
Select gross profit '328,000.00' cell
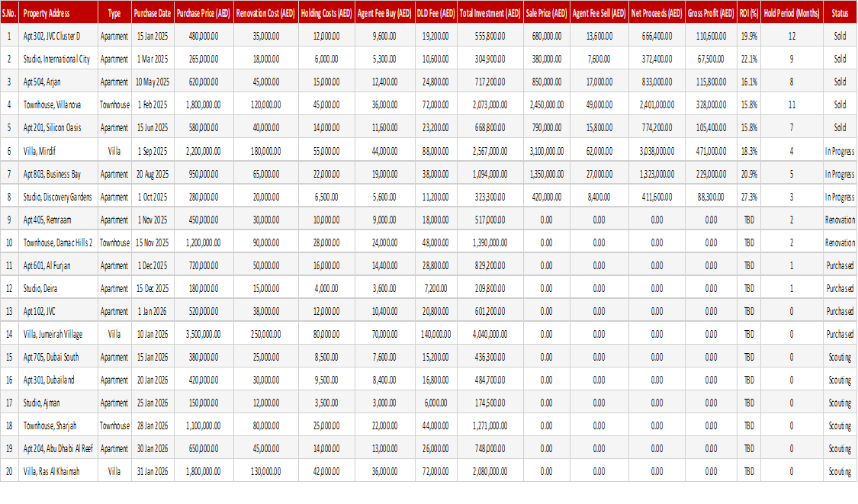pos(712,104)
